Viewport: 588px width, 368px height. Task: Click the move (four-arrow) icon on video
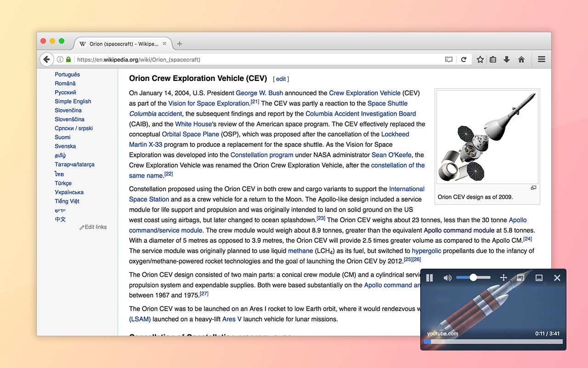[x=503, y=278]
